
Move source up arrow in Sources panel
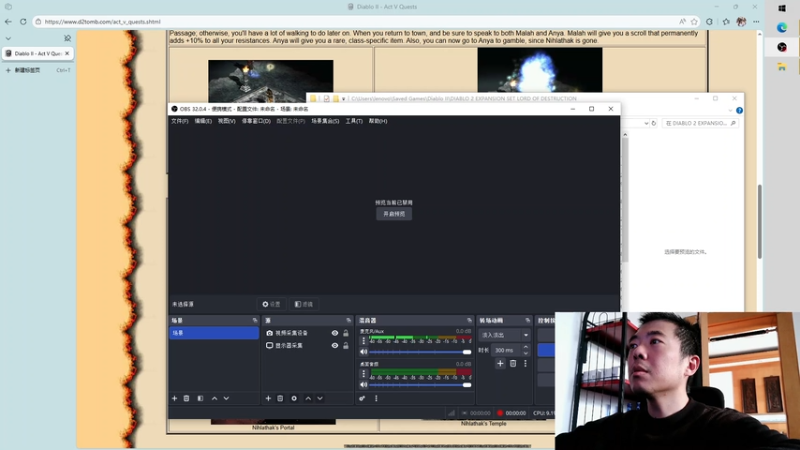point(308,398)
